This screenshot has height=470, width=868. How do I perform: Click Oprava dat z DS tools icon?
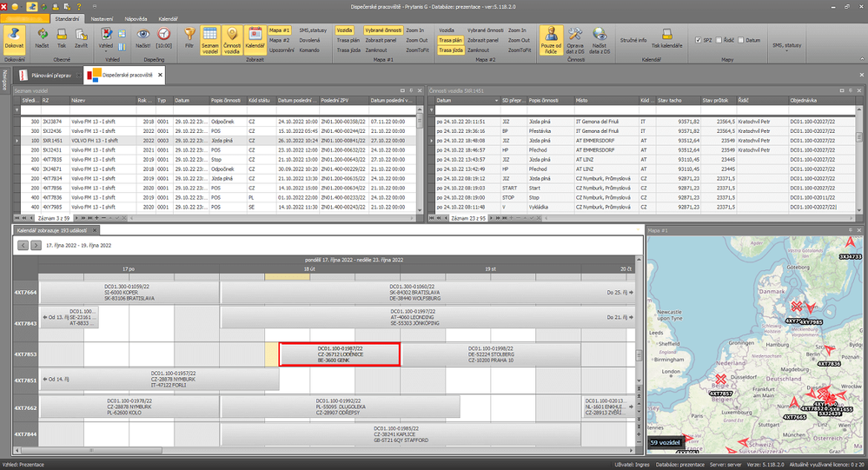575,37
